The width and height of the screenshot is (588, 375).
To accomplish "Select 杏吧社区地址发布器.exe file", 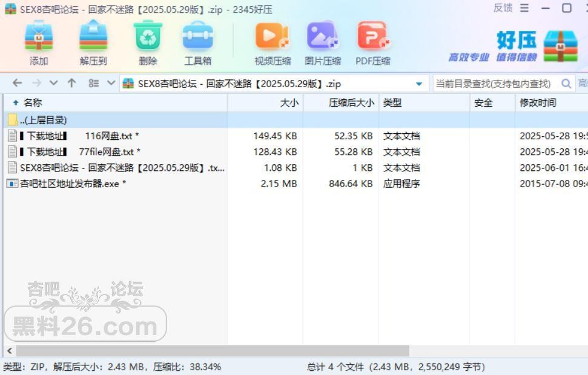I will coord(67,184).
